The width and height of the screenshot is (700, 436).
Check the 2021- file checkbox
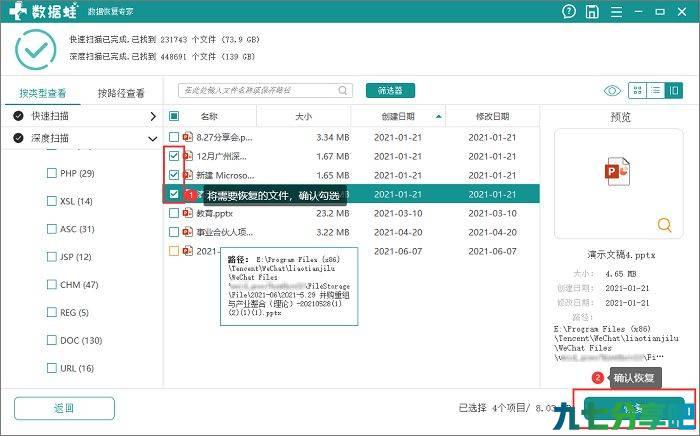[x=174, y=251]
